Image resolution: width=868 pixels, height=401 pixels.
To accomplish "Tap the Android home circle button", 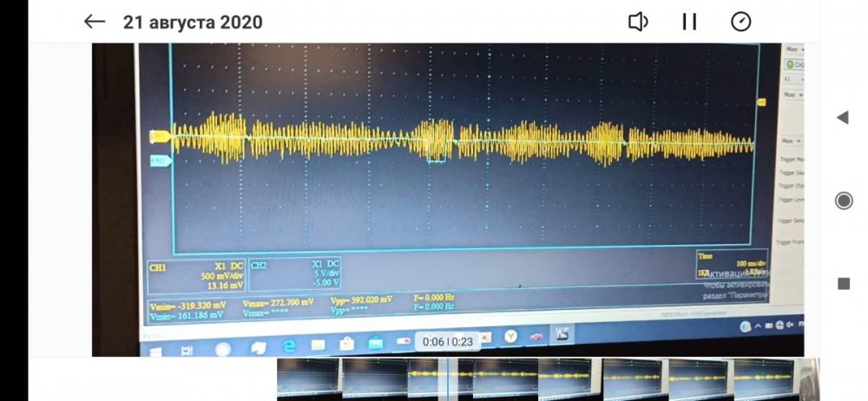I will 844,200.
